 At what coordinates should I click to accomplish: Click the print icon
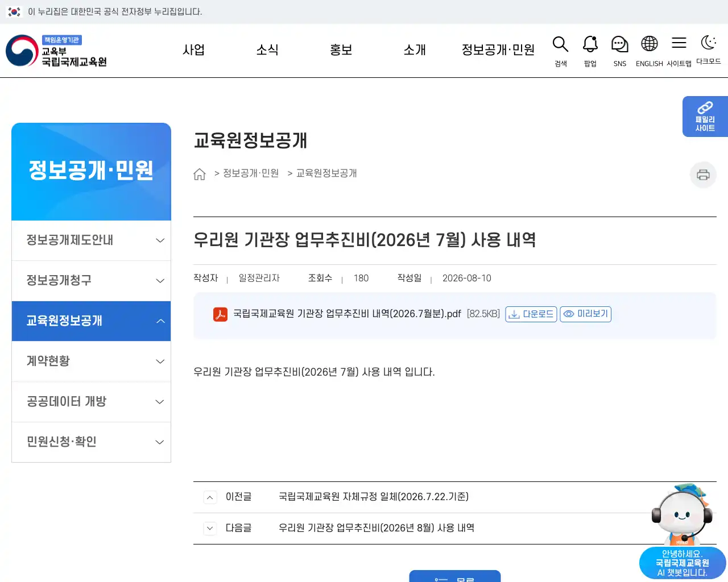[x=703, y=174]
